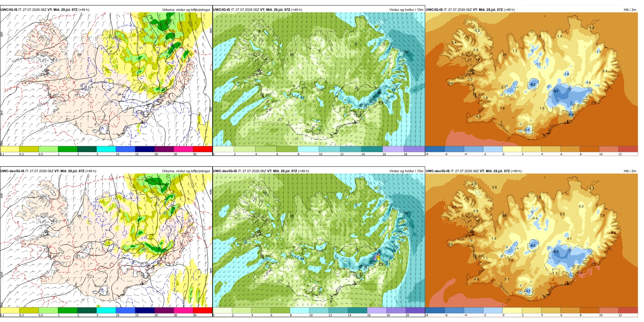
Task: Click pale yellow 0.1 swatch in UWC precipitation legend
Action: 9,149
